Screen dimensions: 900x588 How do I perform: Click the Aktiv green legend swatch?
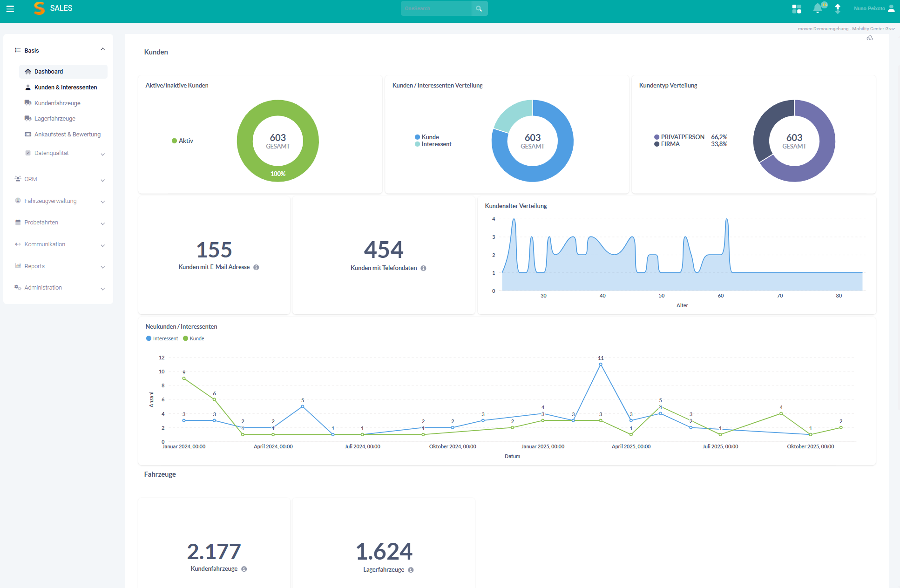[175, 141]
